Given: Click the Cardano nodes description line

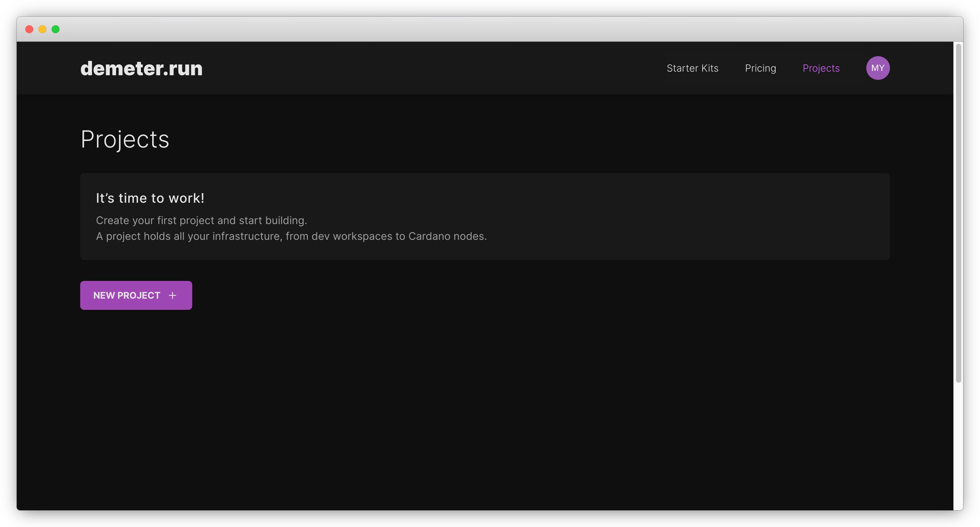Looking at the screenshot, I should pyautogui.click(x=291, y=237).
